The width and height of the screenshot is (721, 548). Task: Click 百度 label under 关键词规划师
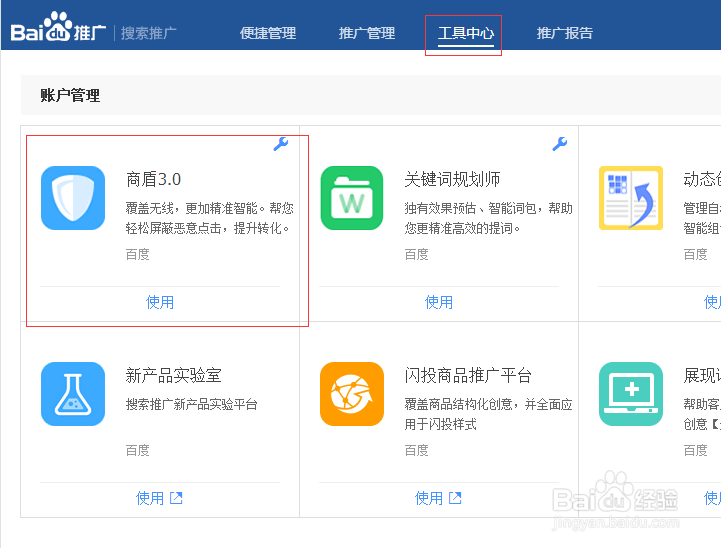click(416, 254)
